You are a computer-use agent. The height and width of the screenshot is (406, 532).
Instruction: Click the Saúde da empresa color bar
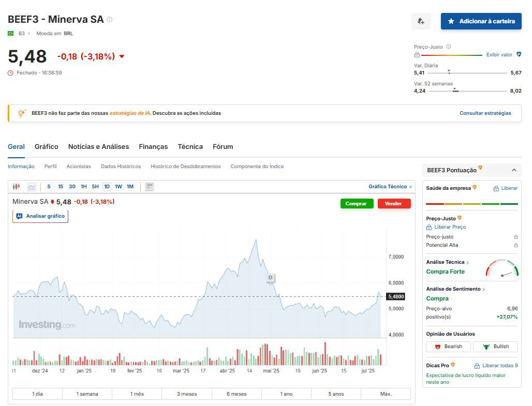pyautogui.click(x=472, y=204)
